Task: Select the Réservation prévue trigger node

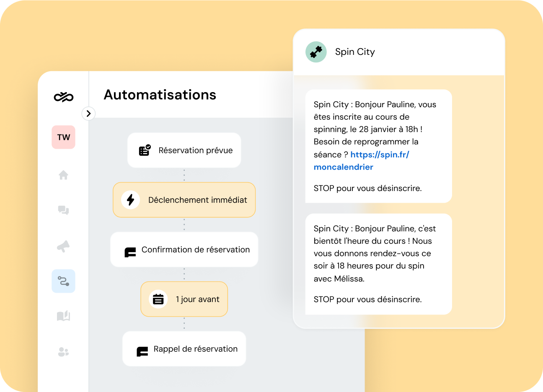Action: tap(184, 150)
